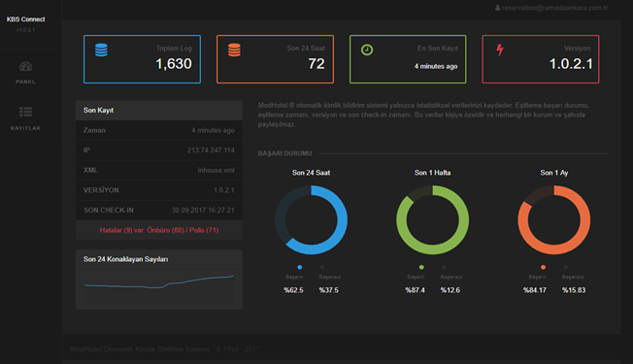Click the red lightning icon in Versiyon card

click(x=500, y=50)
